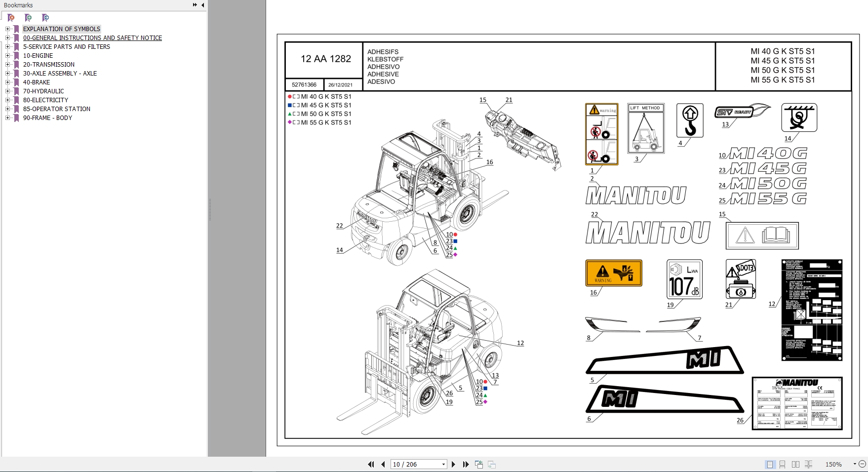Image resolution: width=868 pixels, height=472 pixels.
Task: Click the bookmark flag icon beside 10-ENGINE
Action: click(16, 56)
